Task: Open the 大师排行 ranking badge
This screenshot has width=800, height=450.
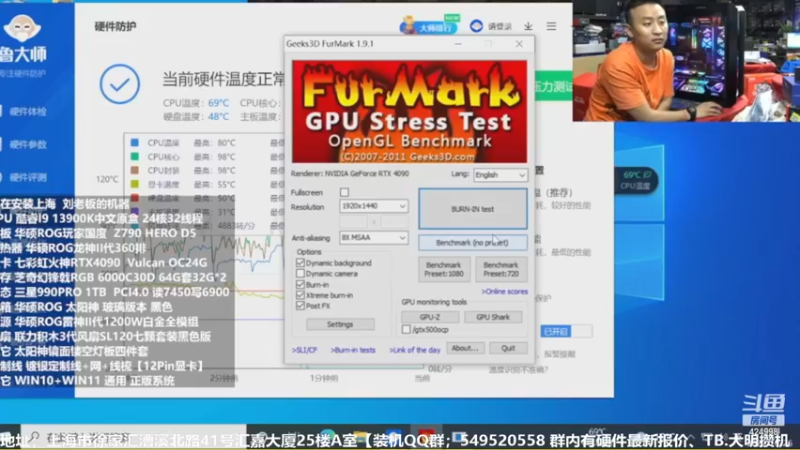Action: 429,25
